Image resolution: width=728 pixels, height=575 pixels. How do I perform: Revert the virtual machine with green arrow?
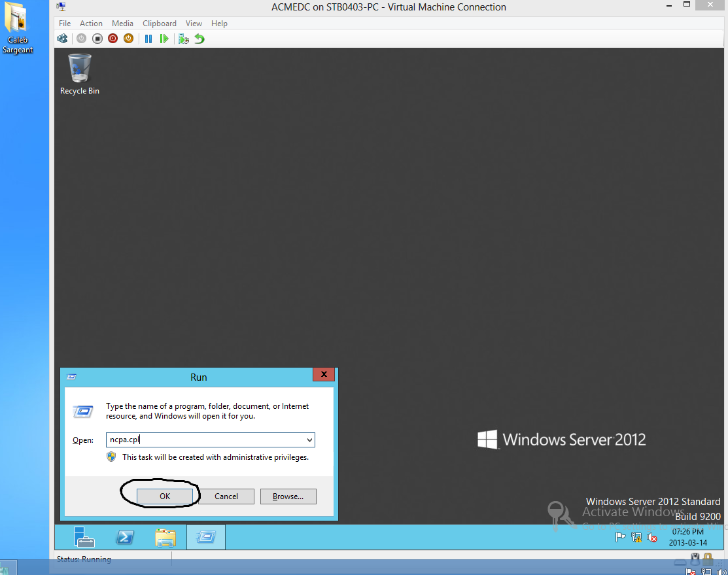point(199,39)
